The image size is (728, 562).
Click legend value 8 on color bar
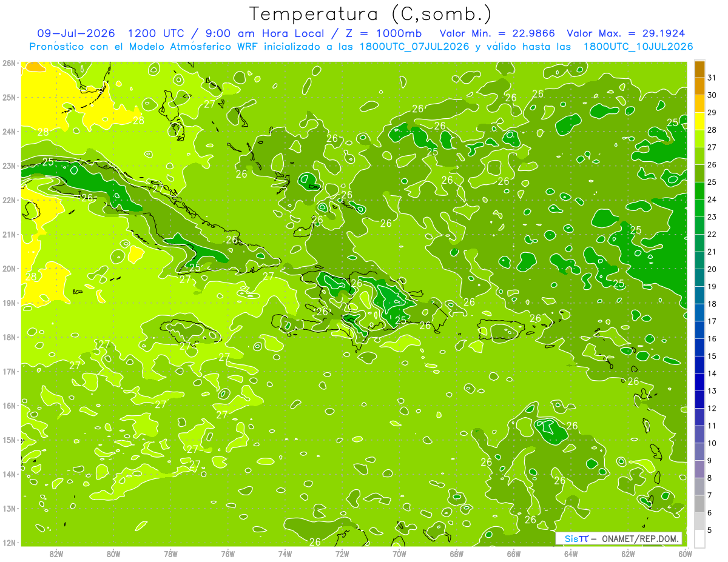(x=710, y=478)
